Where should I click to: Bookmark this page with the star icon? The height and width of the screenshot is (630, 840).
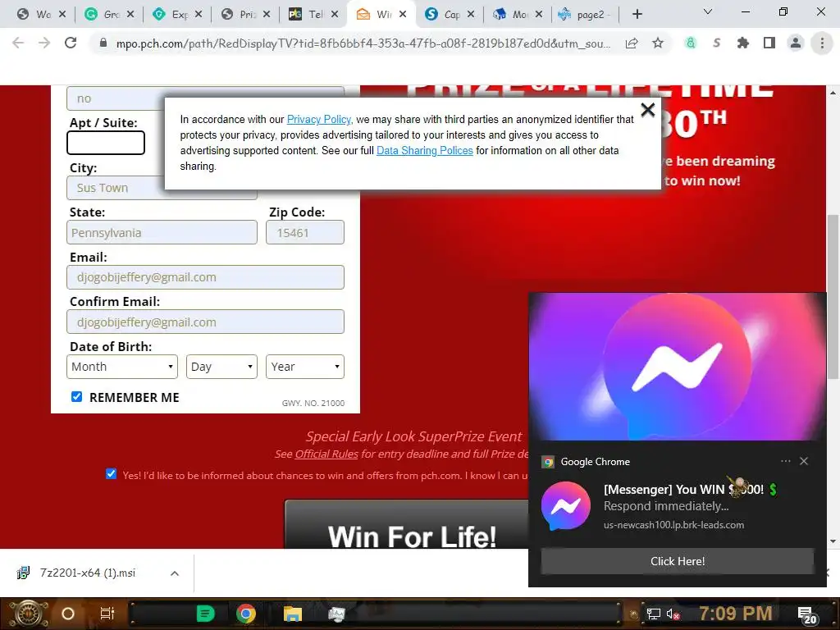click(x=658, y=43)
